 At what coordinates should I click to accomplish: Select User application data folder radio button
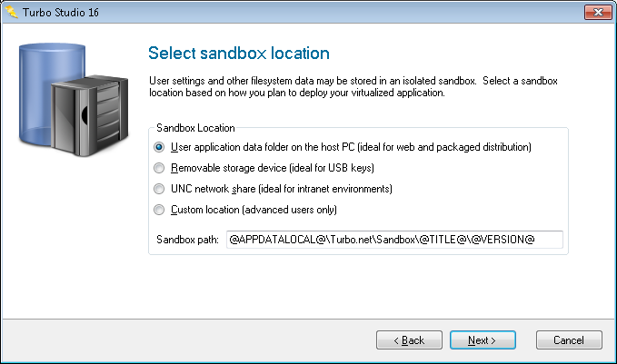pyautogui.click(x=160, y=147)
